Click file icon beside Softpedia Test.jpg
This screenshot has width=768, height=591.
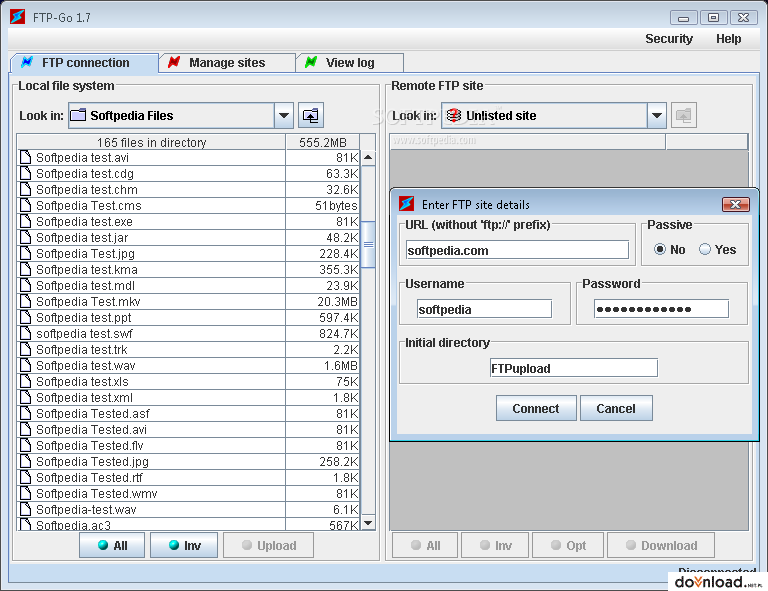25,253
